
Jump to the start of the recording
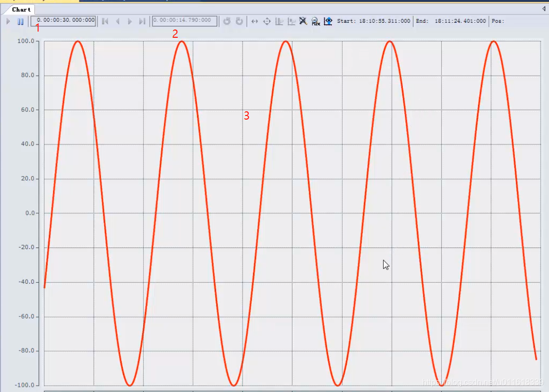pos(105,21)
